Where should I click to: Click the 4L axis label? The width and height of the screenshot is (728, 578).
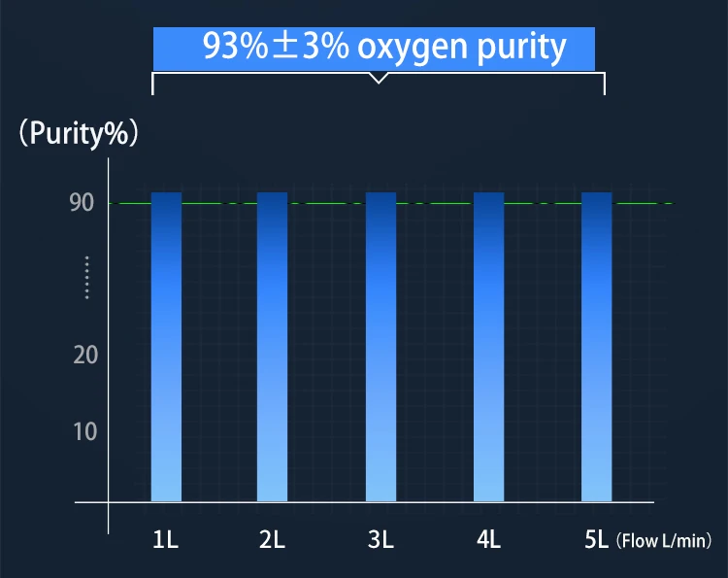(489, 540)
